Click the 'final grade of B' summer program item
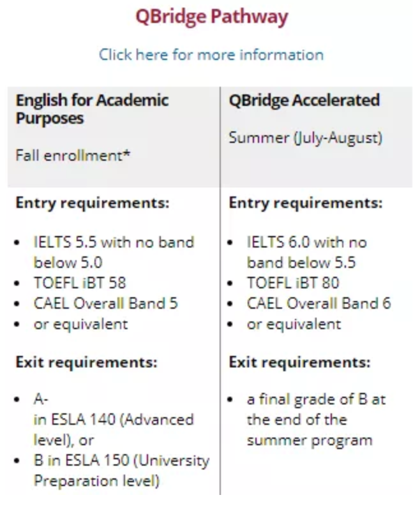420x509 pixels. click(x=316, y=420)
